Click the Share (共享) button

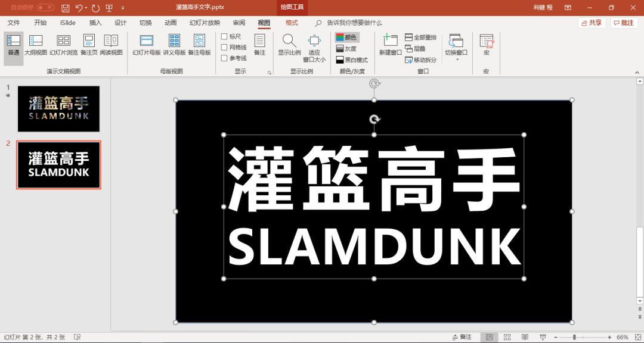(592, 23)
